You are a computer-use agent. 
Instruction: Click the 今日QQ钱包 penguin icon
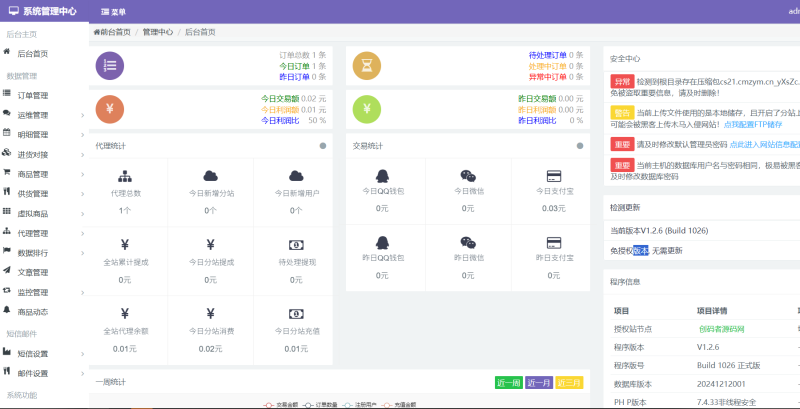tap(383, 176)
